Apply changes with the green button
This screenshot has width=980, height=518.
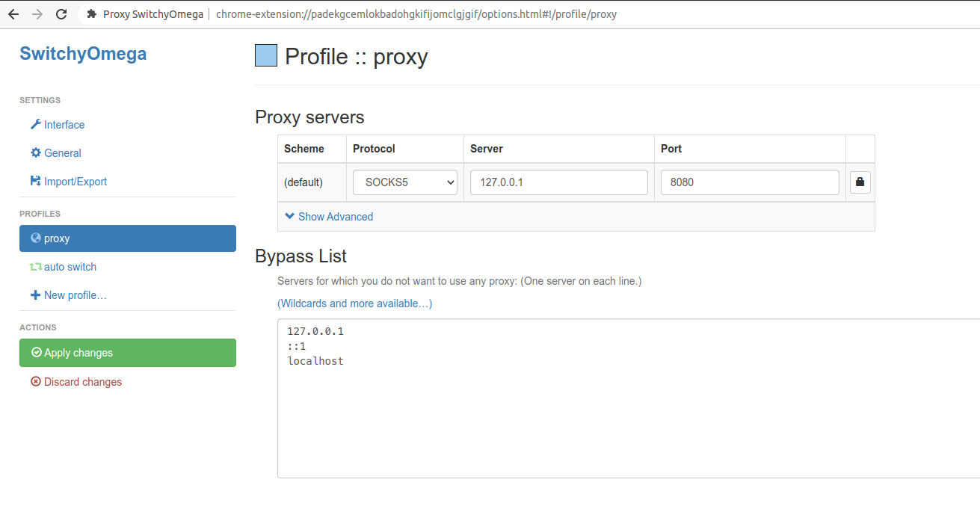[128, 353]
